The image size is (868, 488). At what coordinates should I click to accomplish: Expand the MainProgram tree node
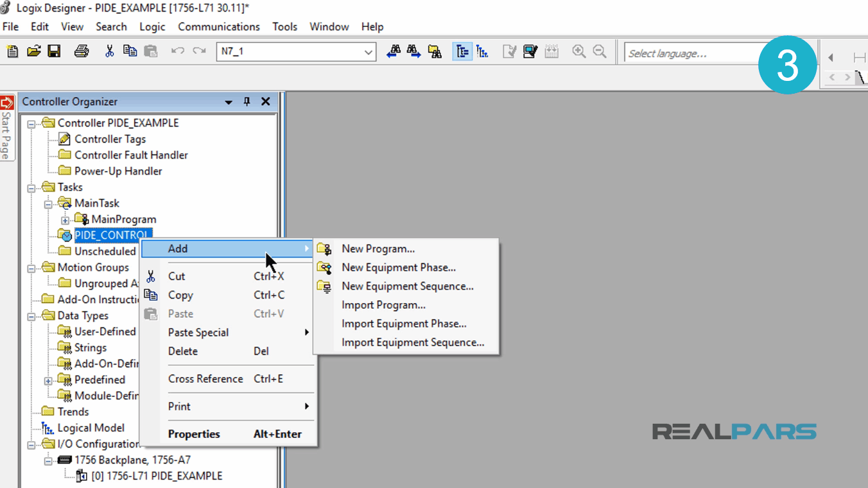point(64,219)
